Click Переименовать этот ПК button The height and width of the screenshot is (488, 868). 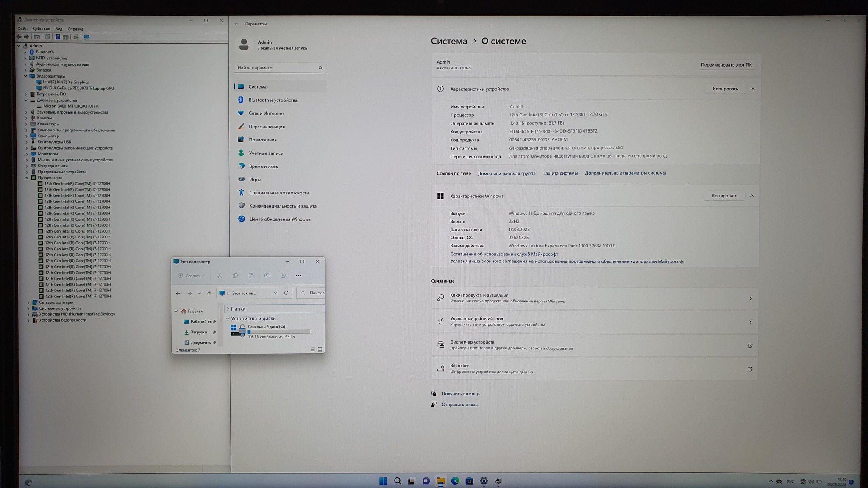point(726,65)
